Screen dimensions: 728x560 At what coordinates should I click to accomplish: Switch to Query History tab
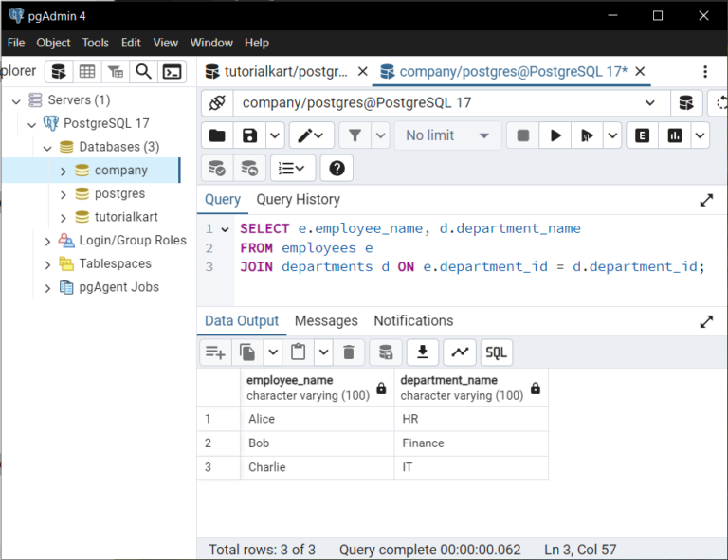pos(298,200)
